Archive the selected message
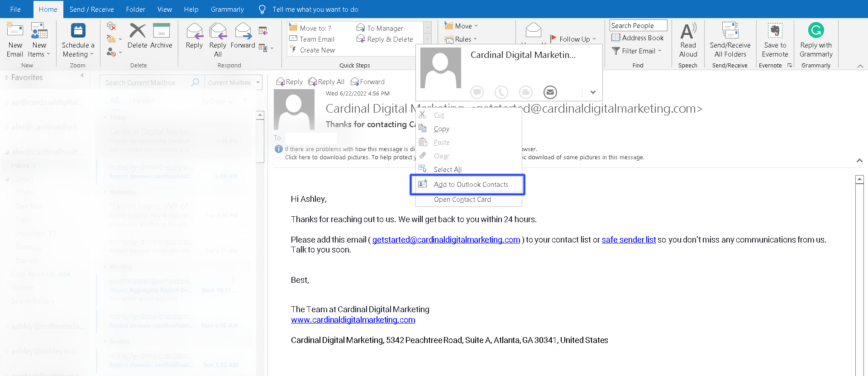 161,36
